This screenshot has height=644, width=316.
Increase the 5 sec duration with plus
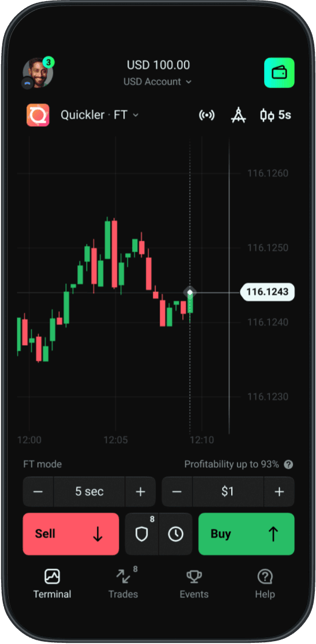tap(141, 491)
